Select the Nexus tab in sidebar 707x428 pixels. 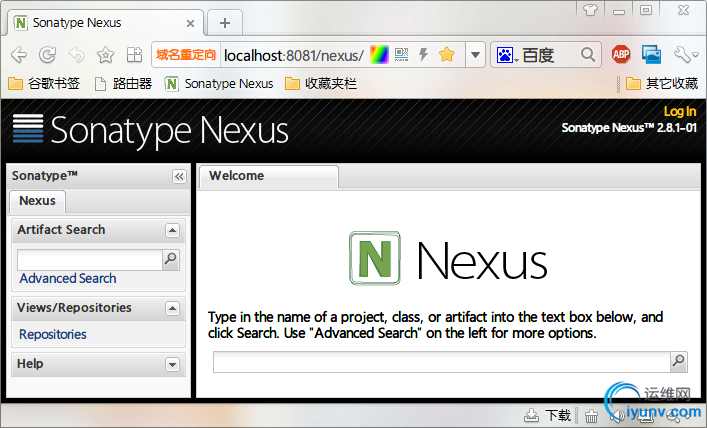pos(37,201)
